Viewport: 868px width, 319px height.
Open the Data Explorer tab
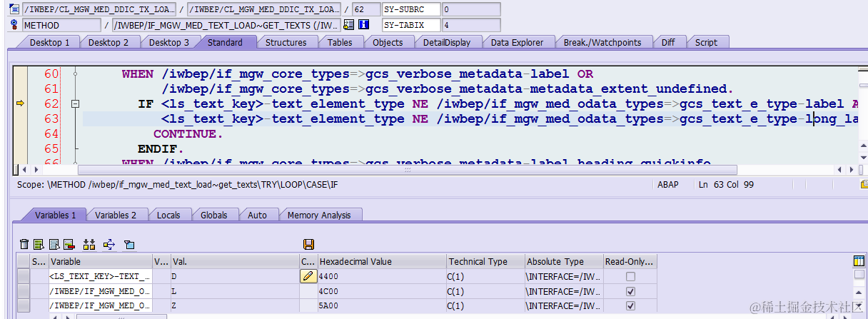(517, 42)
